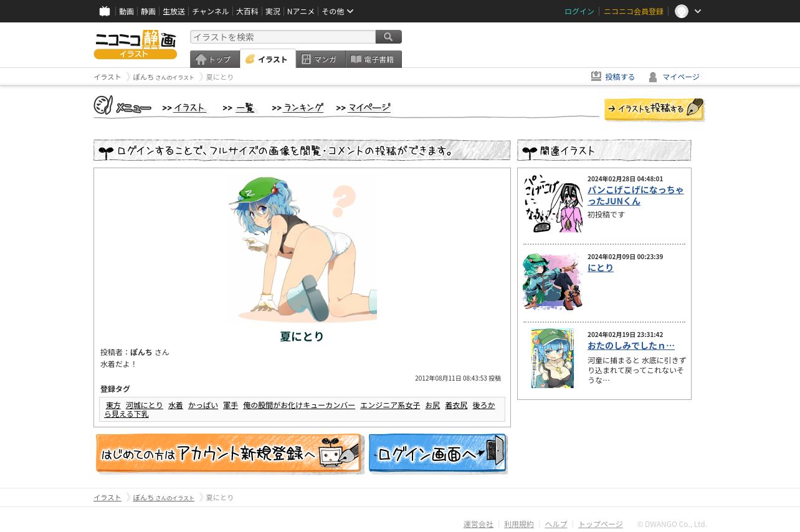The image size is (800, 532).
Task: Open the user avatar icon in the top bar
Action: (682, 11)
